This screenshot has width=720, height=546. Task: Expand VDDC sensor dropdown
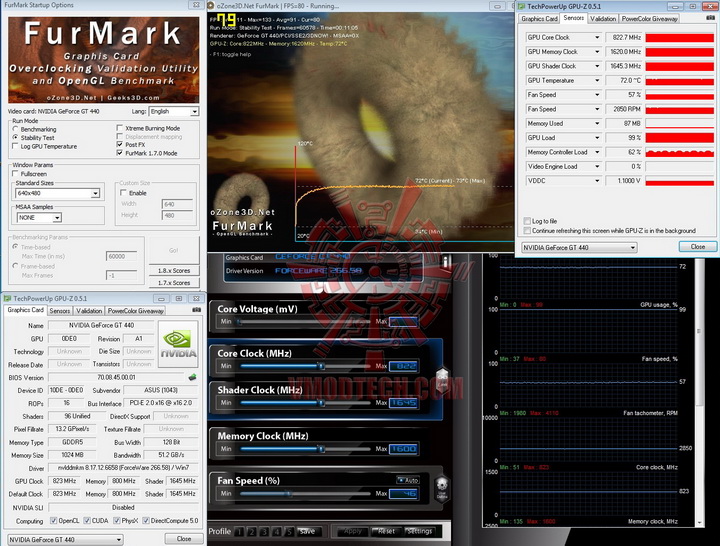tap(597, 180)
